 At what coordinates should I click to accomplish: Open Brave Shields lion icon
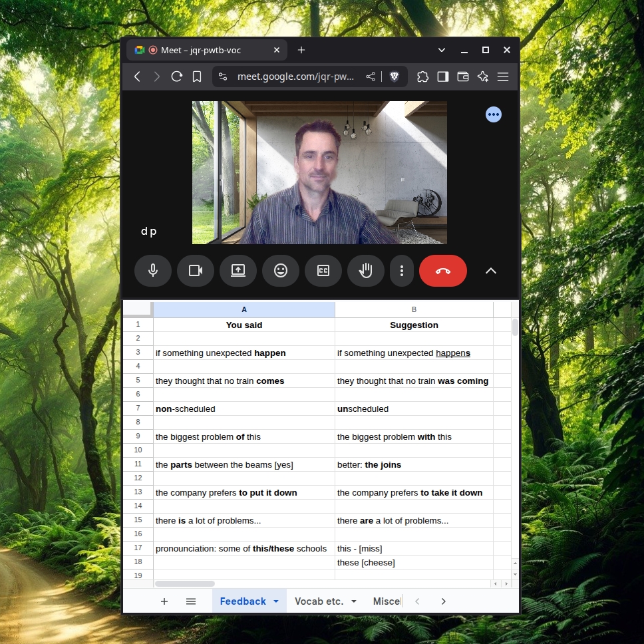395,77
